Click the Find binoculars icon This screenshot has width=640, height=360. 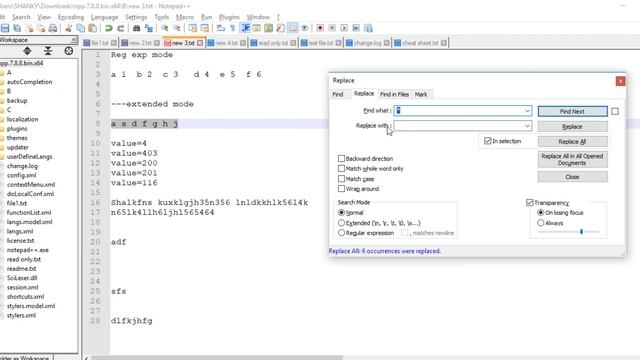[x=136, y=28]
